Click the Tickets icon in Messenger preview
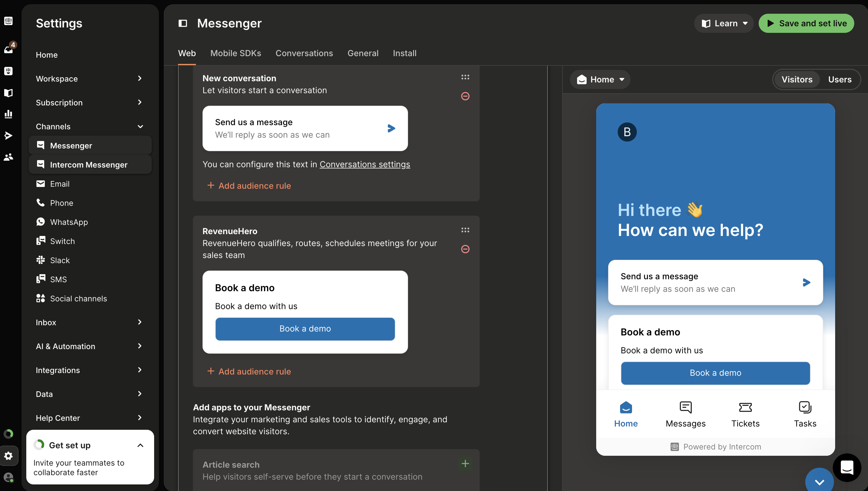Image resolution: width=868 pixels, height=491 pixels. [745, 407]
